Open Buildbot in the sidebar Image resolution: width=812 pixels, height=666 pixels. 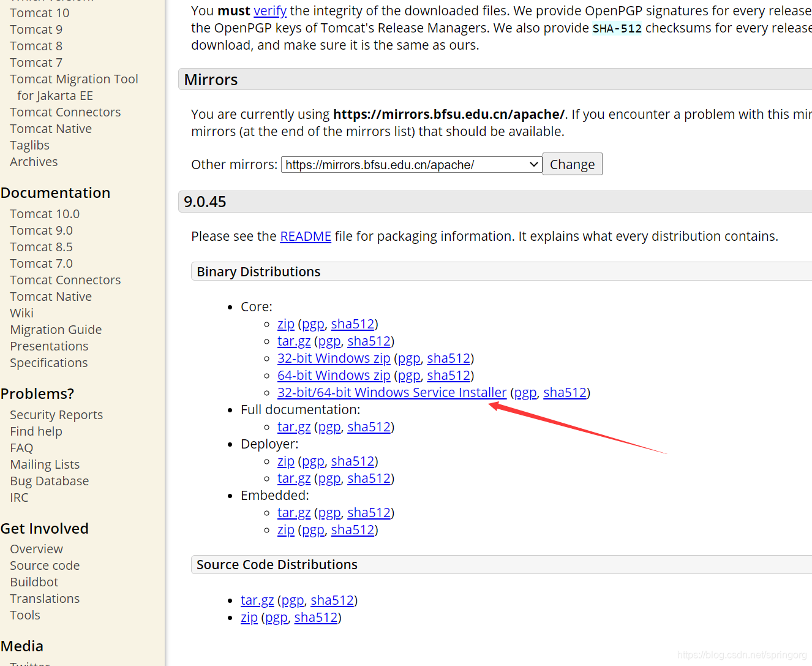coord(34,582)
